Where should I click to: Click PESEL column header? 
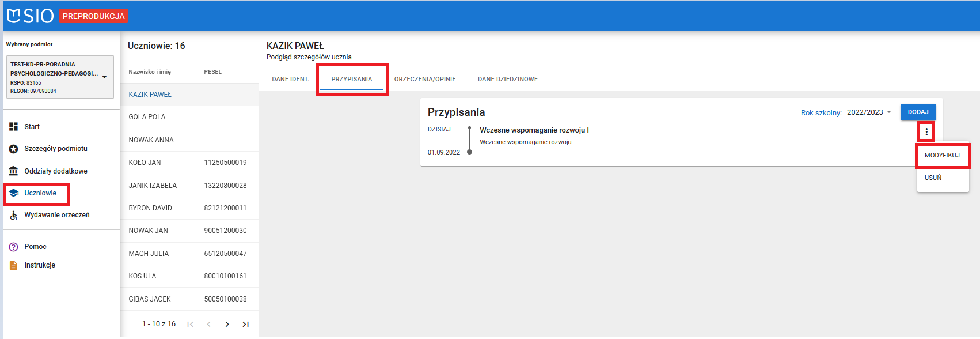[212, 72]
